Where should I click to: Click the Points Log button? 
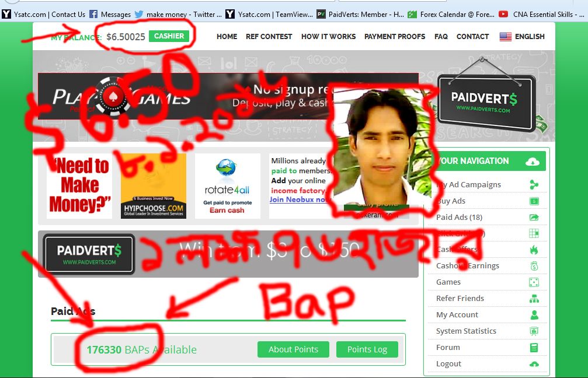367,349
